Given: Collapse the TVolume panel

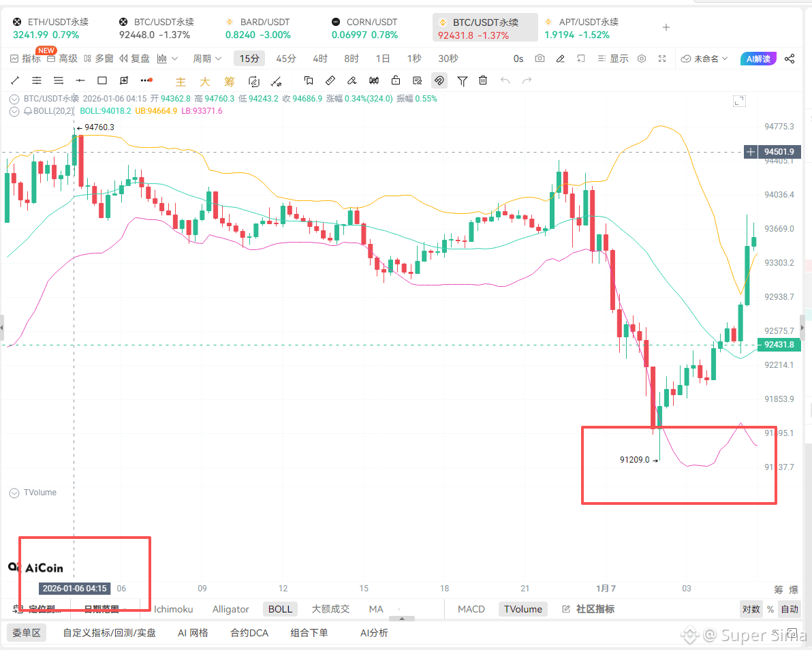Looking at the screenshot, I should (x=14, y=493).
